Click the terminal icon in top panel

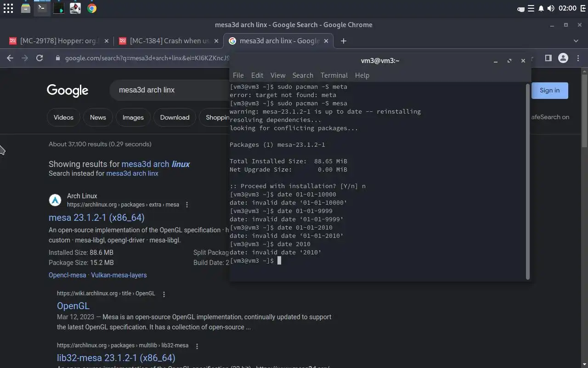tap(42, 8)
